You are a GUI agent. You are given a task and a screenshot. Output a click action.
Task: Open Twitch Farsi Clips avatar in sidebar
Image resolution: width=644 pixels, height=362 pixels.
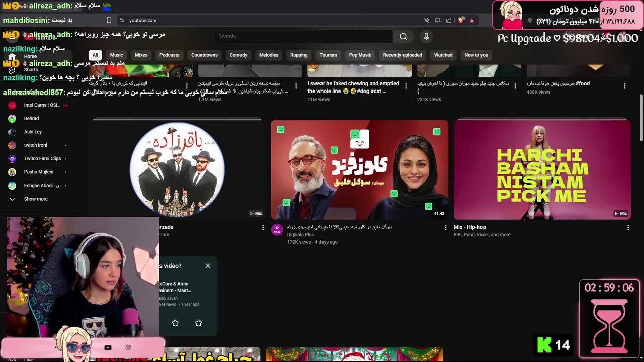pos(12,158)
